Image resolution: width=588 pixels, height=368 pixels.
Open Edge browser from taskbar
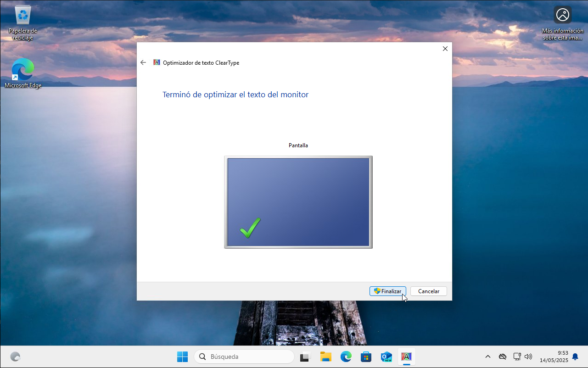346,357
